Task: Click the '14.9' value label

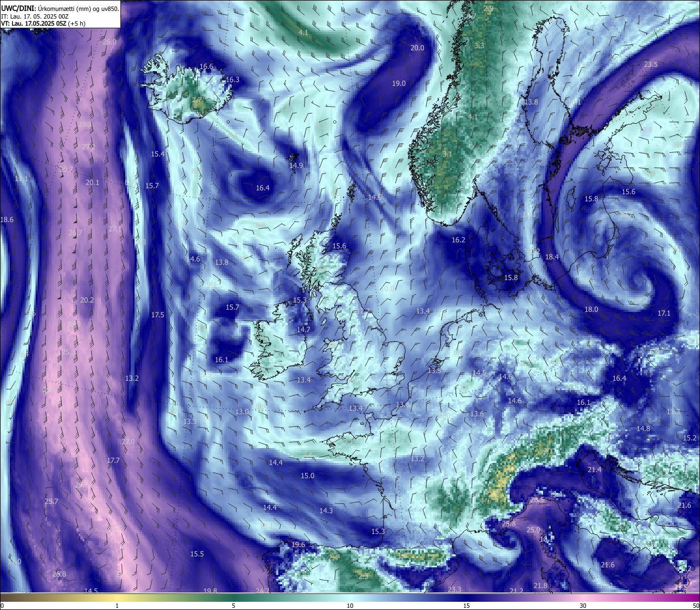Action: tap(296, 166)
